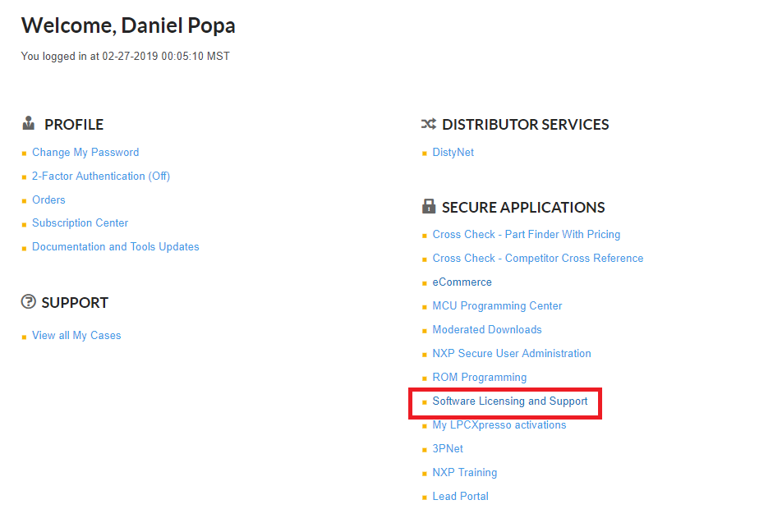Open 2-Factor Authentication (Off) setting

[101, 177]
